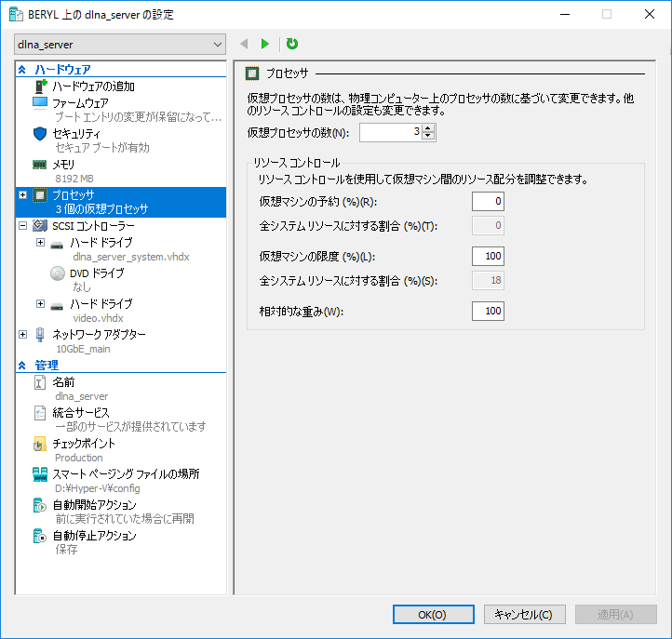Click the プロセッサ chip icon in tree
The image size is (672, 639).
point(40,195)
